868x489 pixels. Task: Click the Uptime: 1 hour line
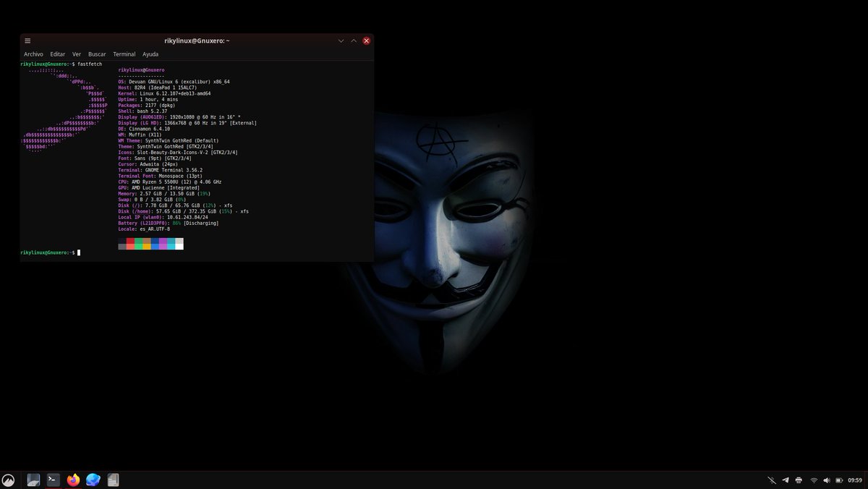[x=148, y=99]
